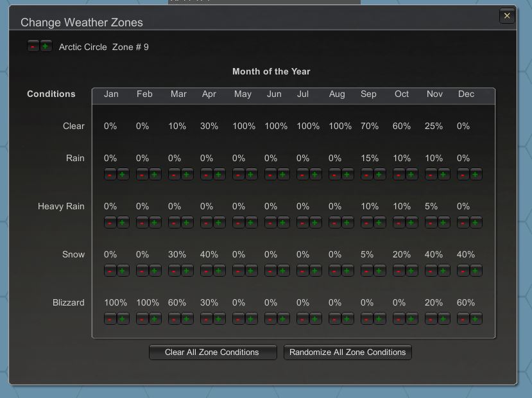Viewport: 532px width, 398px height.
Task: Increase Snow percentage for September
Action: (379, 271)
